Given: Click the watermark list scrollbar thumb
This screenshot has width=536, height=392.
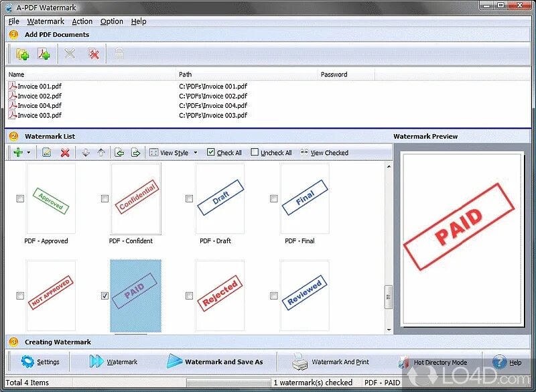Looking at the screenshot, I should click(389, 297).
